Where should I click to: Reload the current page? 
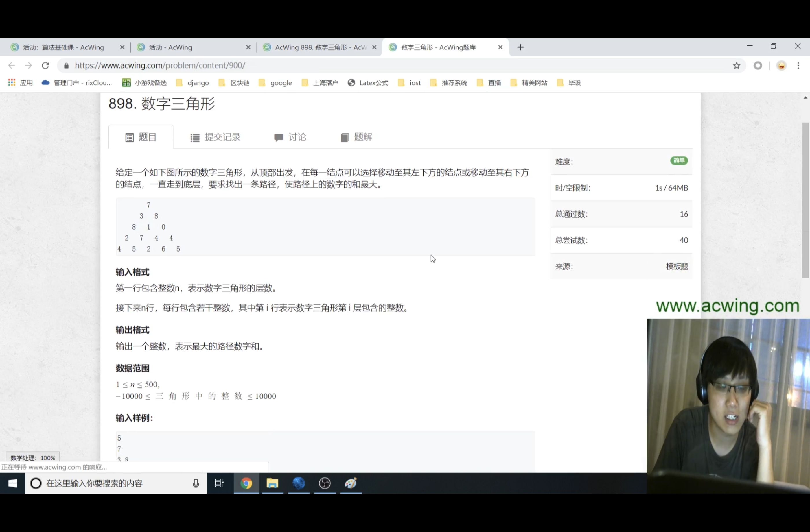point(45,65)
